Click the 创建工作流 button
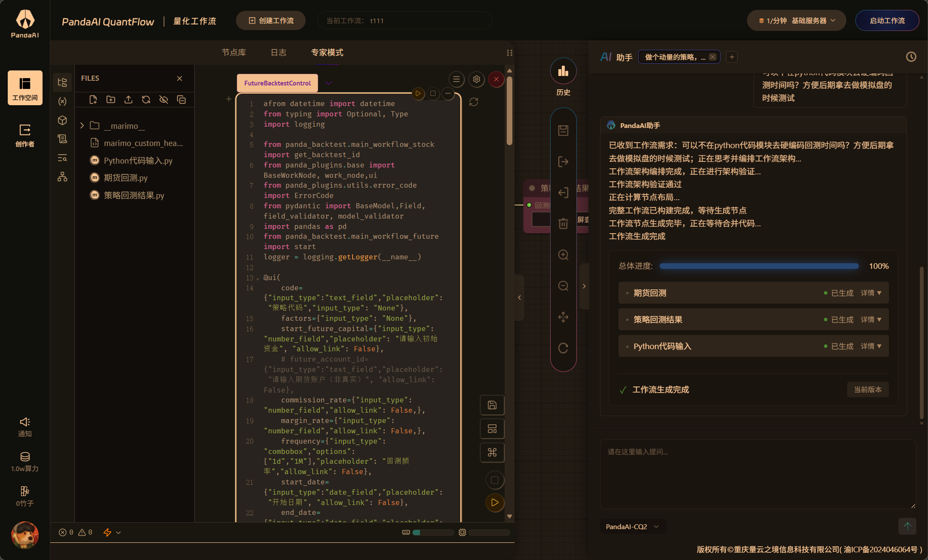This screenshot has width=928, height=560. point(271,21)
